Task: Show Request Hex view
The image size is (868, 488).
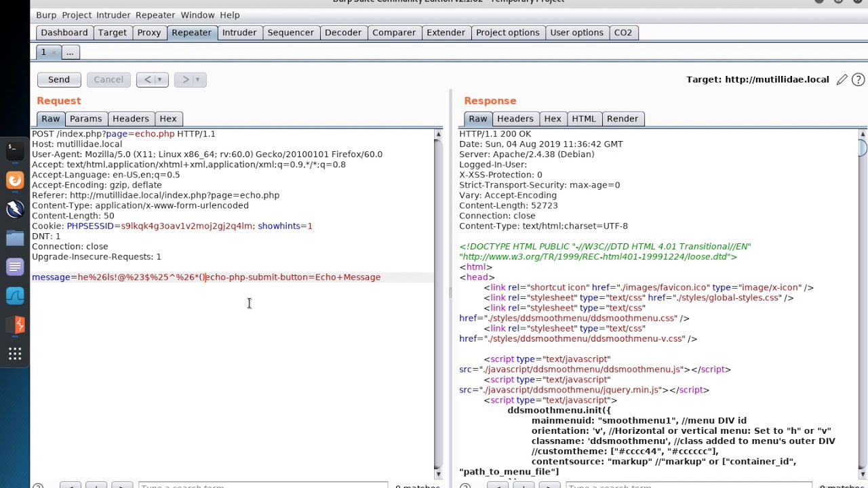Action: [x=168, y=119]
